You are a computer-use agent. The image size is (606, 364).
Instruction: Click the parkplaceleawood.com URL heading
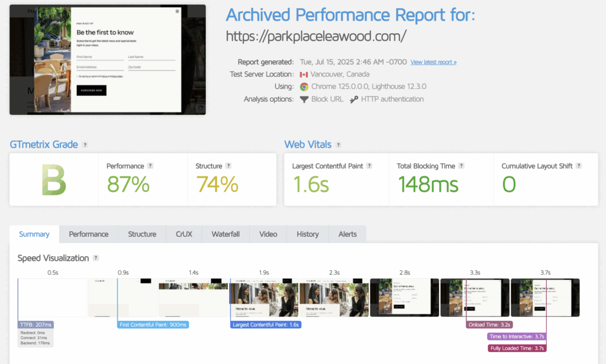(316, 36)
